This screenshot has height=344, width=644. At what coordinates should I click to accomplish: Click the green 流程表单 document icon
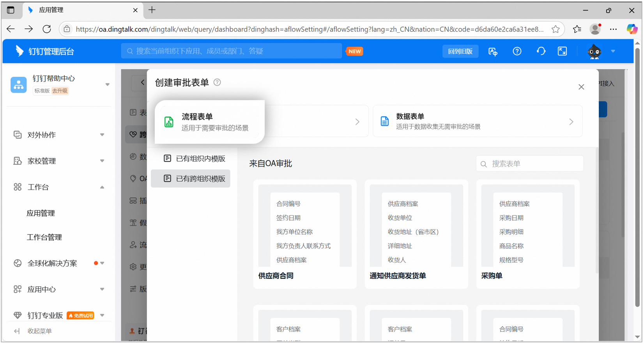tap(169, 122)
